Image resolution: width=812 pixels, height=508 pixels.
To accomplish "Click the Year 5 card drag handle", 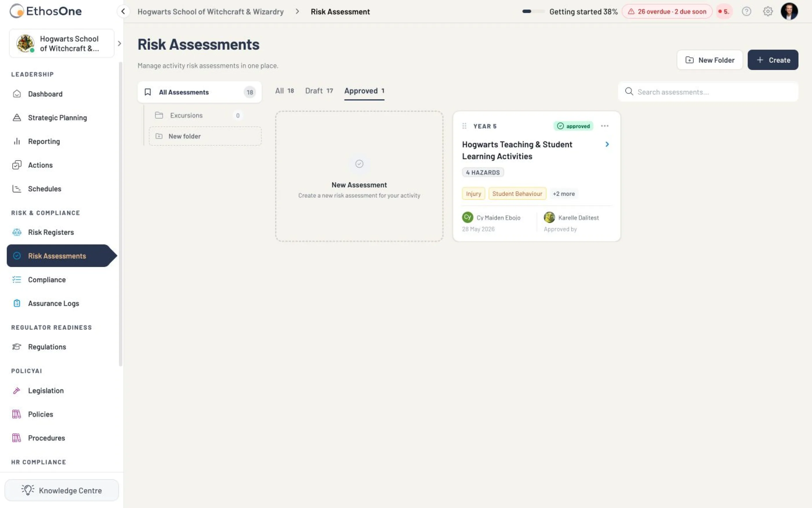I will 464,126.
